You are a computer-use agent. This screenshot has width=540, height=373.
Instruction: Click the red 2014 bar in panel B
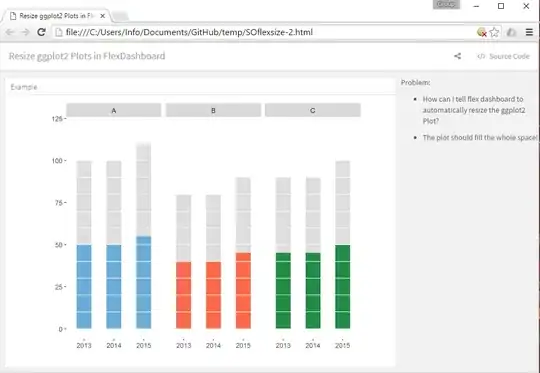point(214,295)
